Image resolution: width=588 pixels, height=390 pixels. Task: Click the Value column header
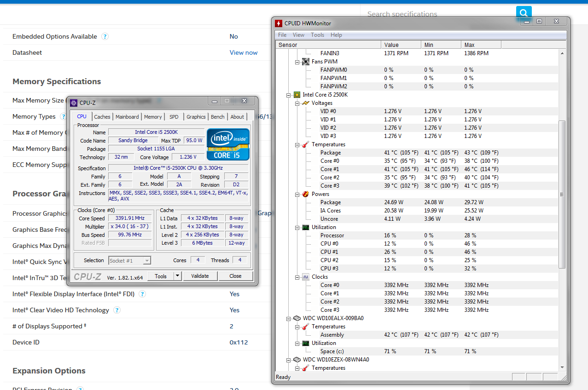pyautogui.click(x=401, y=45)
